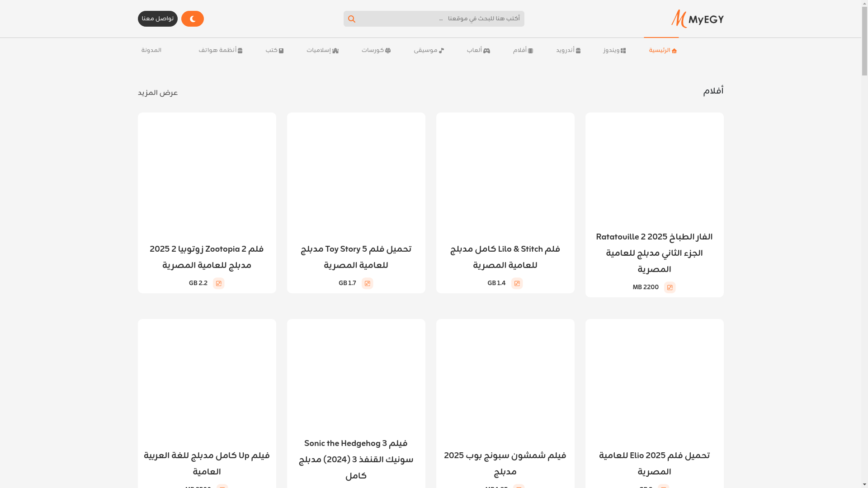Open the Lilo & Stitch movie title
The image size is (868, 488).
(505, 258)
